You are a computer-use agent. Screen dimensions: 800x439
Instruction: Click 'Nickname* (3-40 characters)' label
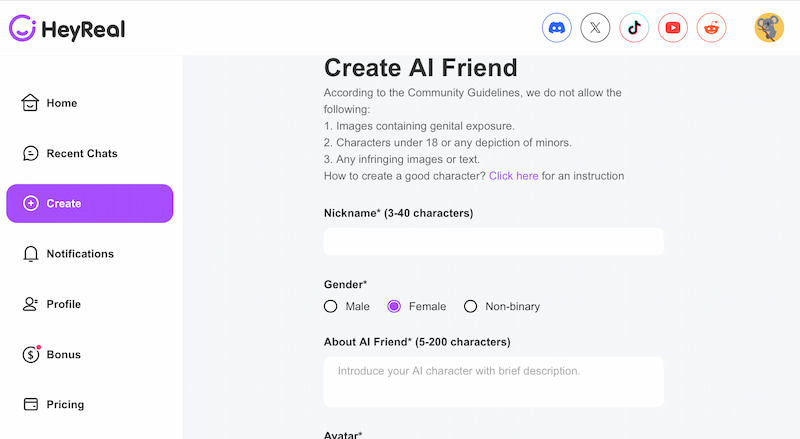pos(398,213)
